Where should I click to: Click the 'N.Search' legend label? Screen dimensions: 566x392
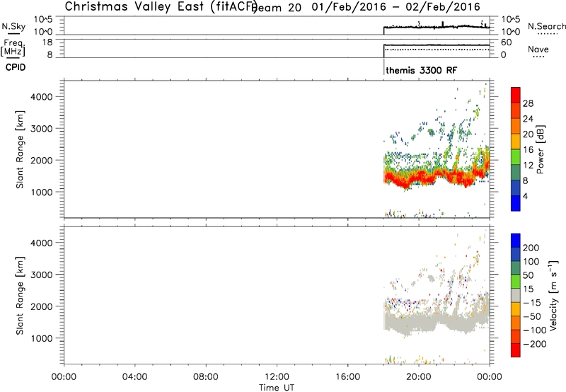click(546, 26)
